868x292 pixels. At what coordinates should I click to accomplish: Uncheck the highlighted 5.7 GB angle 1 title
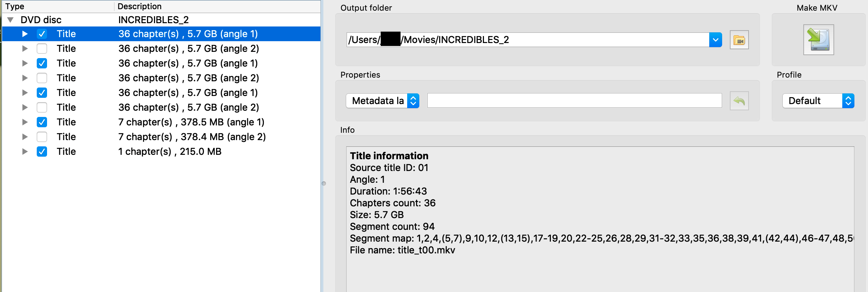[42, 34]
